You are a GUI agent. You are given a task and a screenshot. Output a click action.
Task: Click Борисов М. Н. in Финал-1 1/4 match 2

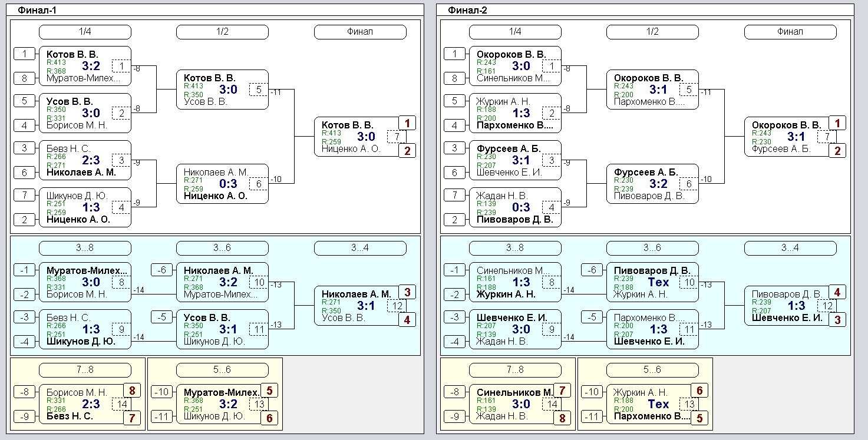(77, 125)
